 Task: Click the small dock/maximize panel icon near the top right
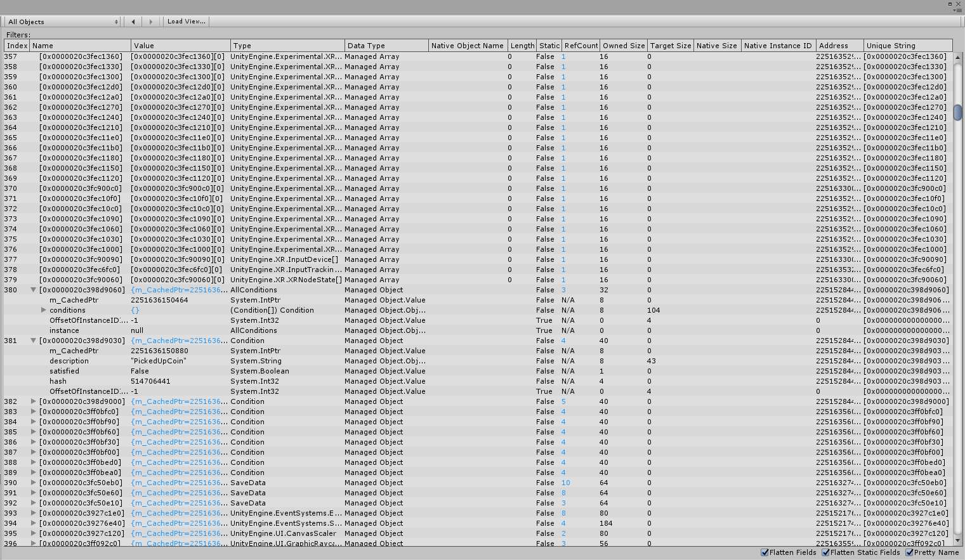click(949, 3)
